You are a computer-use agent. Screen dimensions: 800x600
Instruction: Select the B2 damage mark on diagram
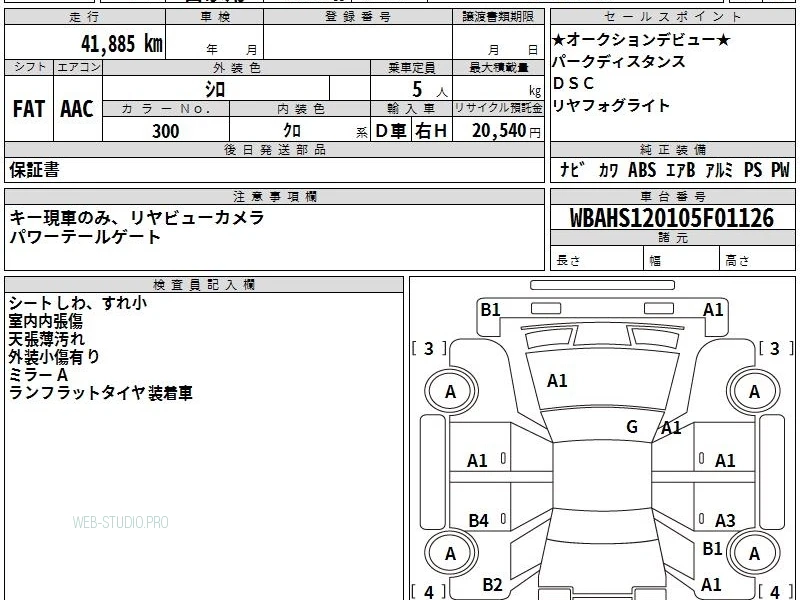click(x=492, y=584)
